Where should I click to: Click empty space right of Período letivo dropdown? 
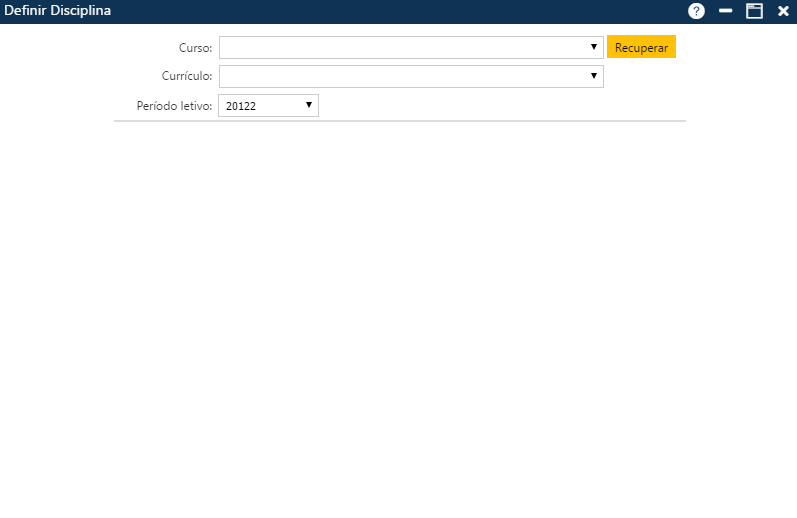click(500, 105)
